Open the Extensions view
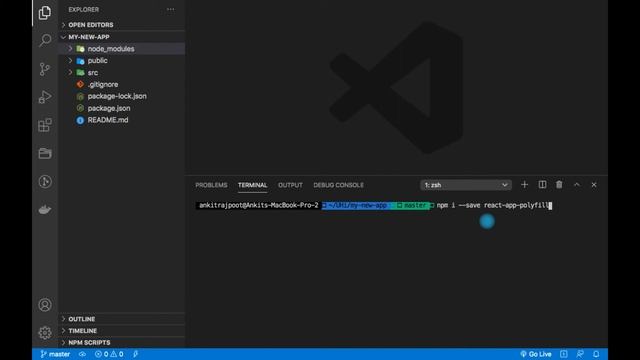The width and height of the screenshot is (640, 360). coord(45,125)
